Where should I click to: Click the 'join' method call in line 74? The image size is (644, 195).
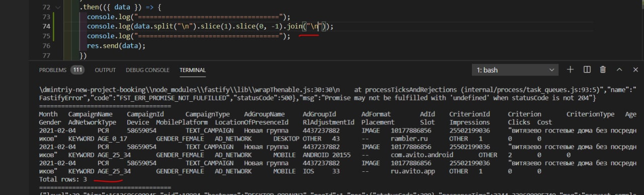coord(294,26)
